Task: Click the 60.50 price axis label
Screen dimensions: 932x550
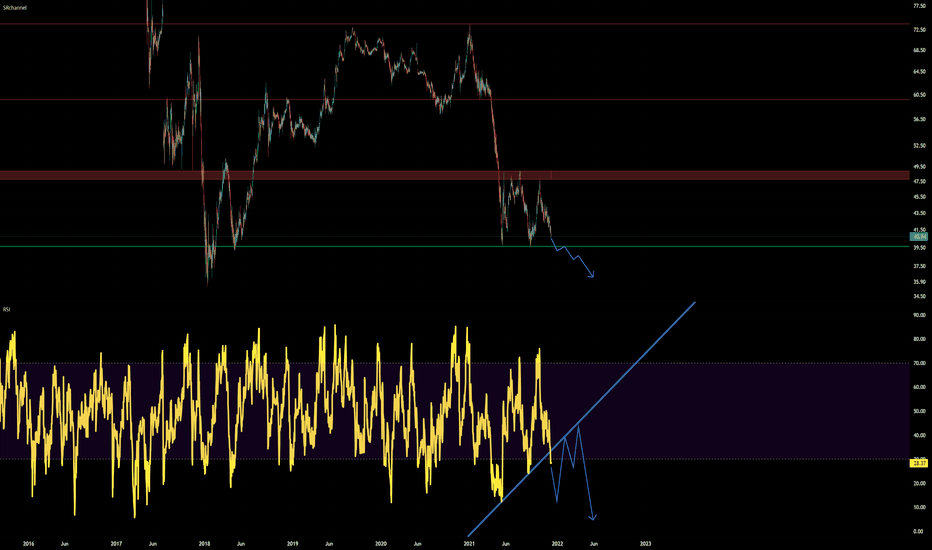Action: click(x=919, y=95)
